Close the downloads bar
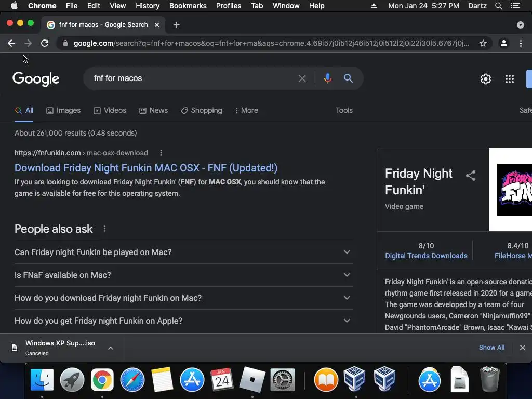Screen dimensions: 532x399 pyautogui.click(x=523, y=348)
